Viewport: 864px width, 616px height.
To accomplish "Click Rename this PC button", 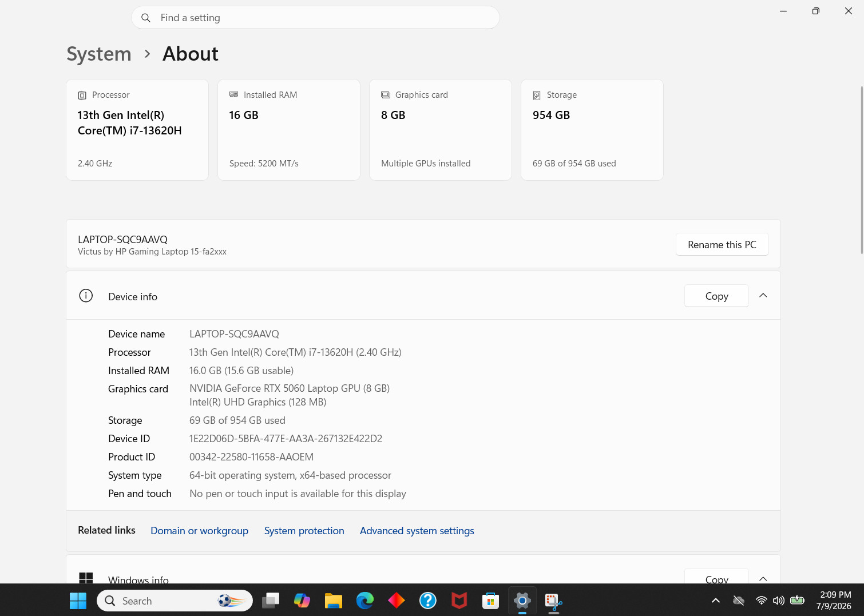I will [x=722, y=244].
